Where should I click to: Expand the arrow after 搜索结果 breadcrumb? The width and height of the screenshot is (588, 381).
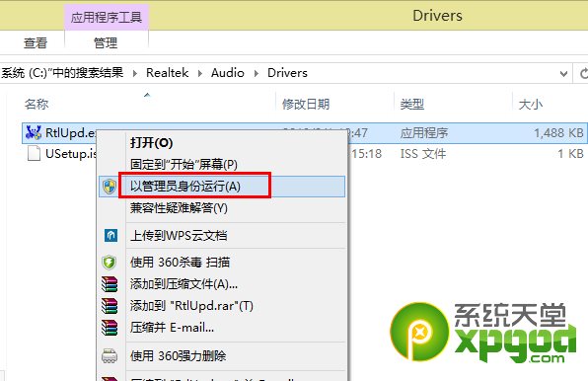[135, 73]
